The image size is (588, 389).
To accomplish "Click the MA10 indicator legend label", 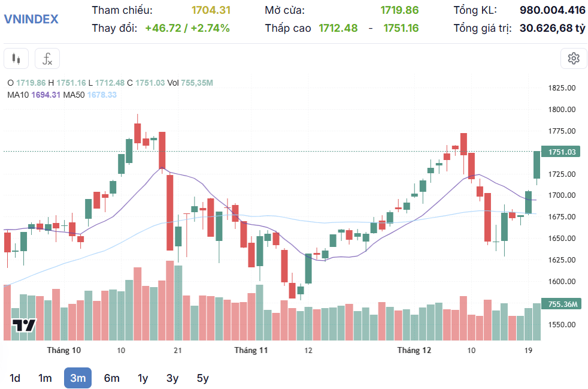I will [18, 95].
